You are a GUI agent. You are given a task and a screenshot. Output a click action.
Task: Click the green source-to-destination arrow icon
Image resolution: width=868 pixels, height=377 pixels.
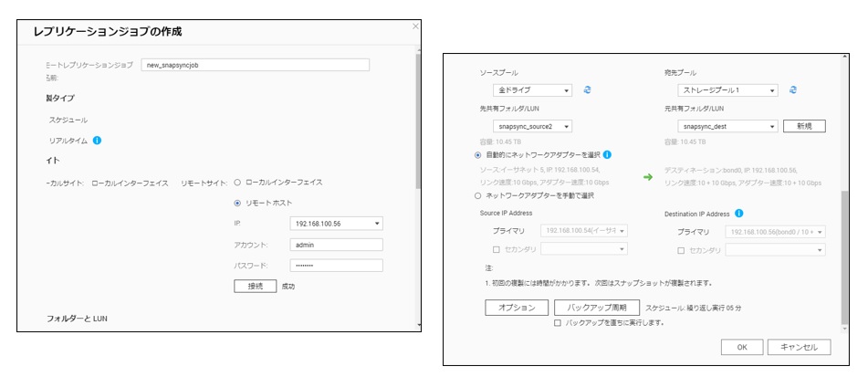[x=648, y=177]
